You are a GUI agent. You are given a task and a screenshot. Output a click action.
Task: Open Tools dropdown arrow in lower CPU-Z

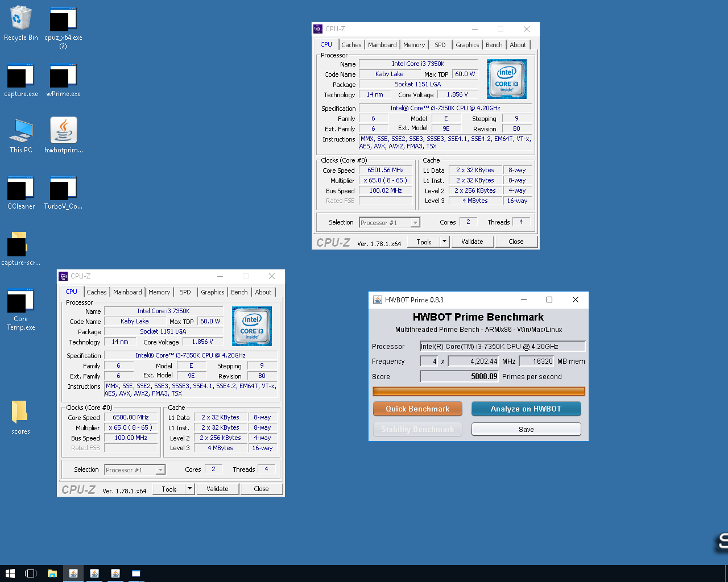click(x=190, y=489)
